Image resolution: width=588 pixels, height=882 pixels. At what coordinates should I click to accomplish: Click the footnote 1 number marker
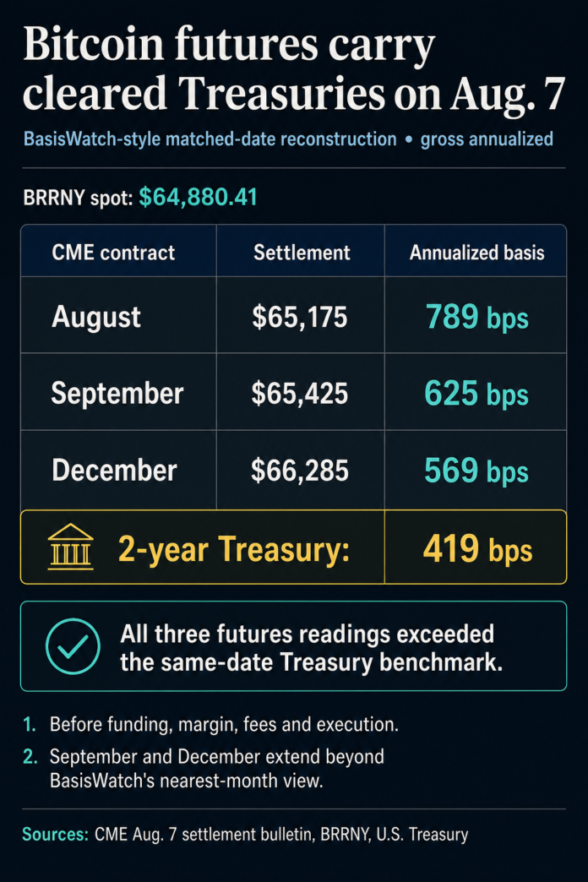pos(30,725)
